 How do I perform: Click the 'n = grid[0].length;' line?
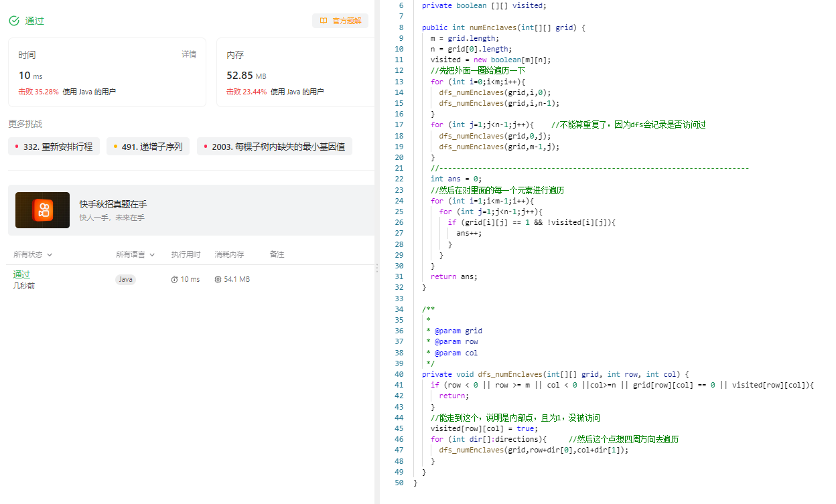pyautogui.click(x=472, y=49)
